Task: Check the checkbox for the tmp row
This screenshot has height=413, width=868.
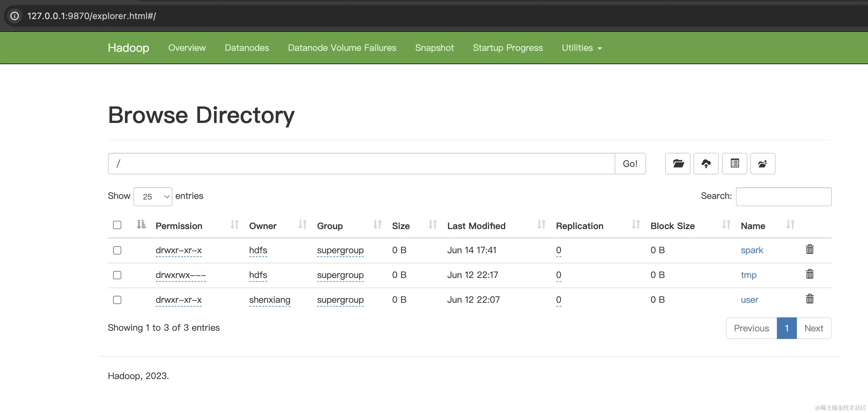Action: coord(117,275)
